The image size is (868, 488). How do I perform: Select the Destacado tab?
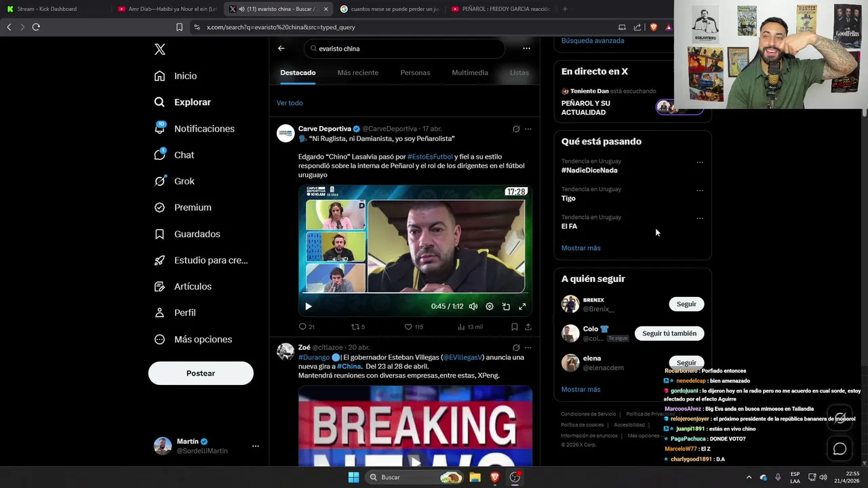(x=298, y=73)
